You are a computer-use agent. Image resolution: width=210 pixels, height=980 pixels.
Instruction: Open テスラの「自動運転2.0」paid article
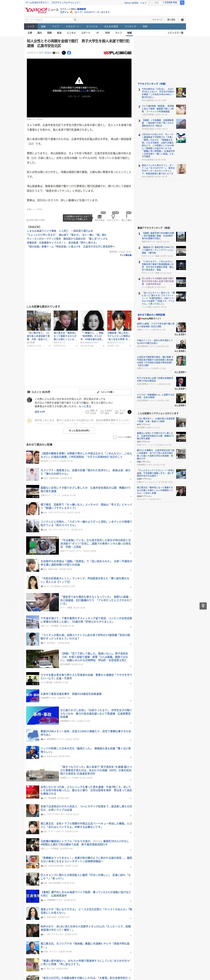pos(156,396)
